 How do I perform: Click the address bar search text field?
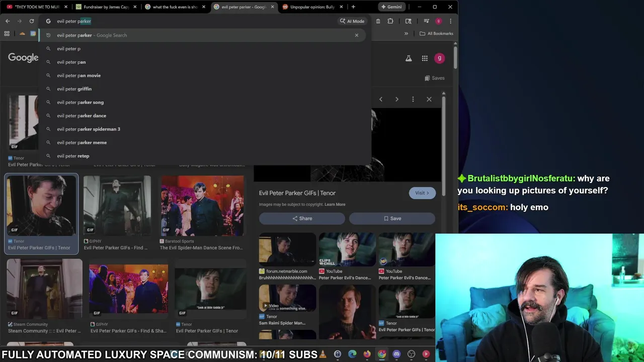tap(196, 21)
